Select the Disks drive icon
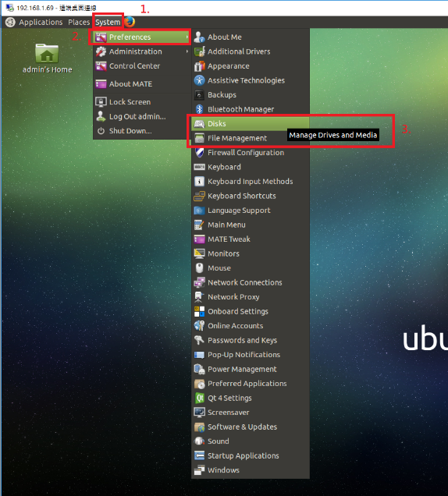Viewport: 448px width, 496px height. coord(199,124)
